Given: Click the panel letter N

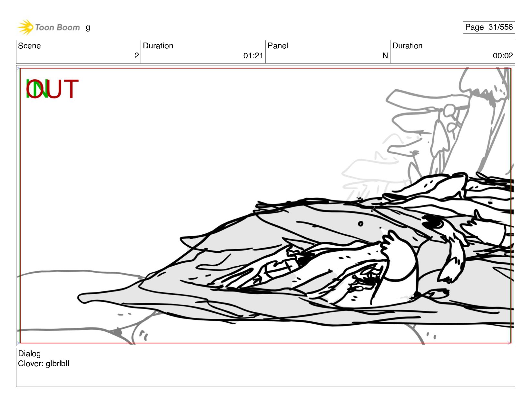Looking at the screenshot, I should pos(385,56).
